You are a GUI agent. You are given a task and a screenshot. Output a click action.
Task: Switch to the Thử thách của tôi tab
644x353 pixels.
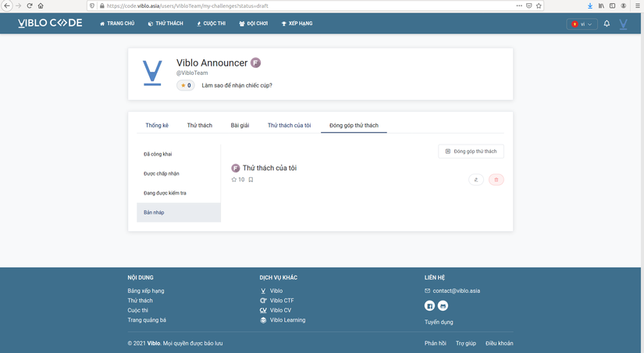(x=289, y=125)
